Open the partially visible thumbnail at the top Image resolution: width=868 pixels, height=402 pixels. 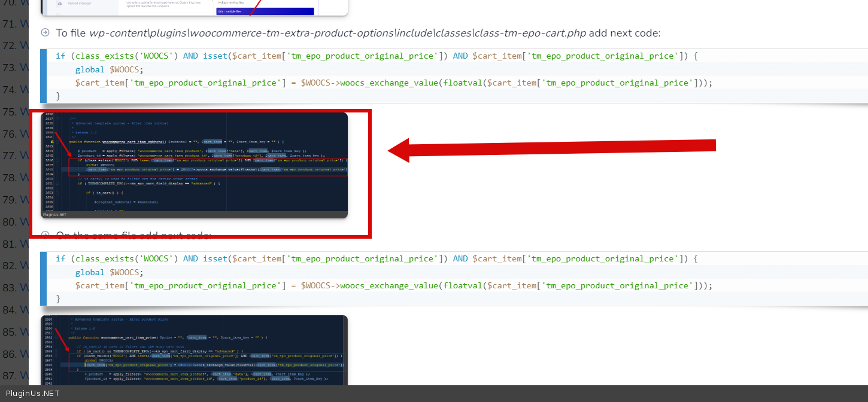click(x=194, y=7)
